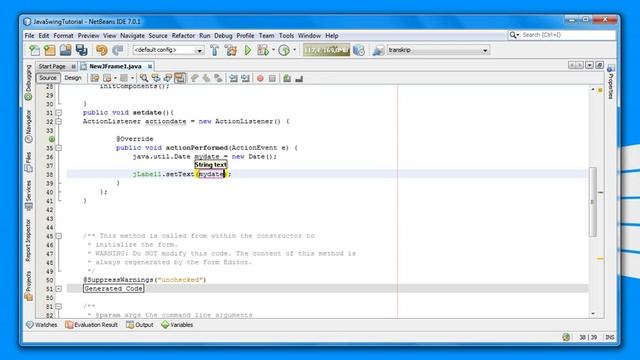Start macro recording red circle icon

[260, 78]
